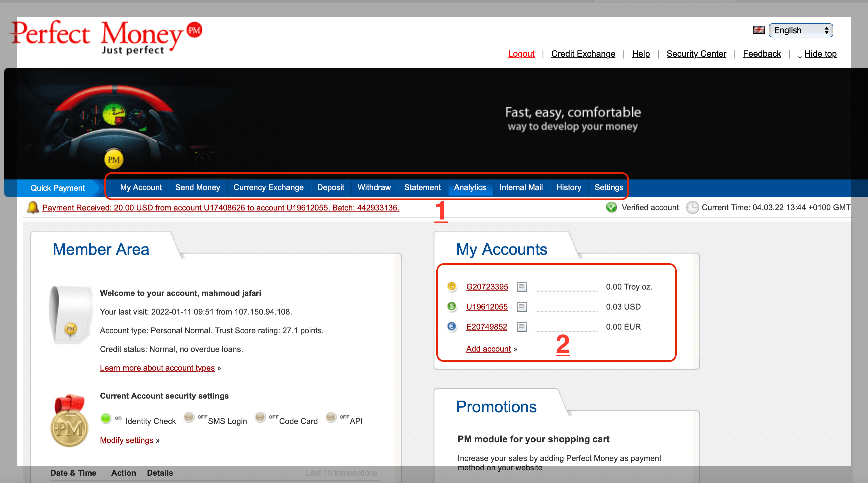Go to the Security Center
The image size is (868, 483).
696,54
